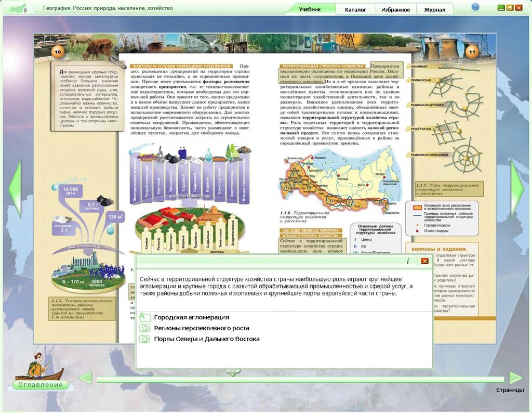Viewport: 532px width, 413px height.
Task: Click small left arrow on page strip
Action: (x=86, y=378)
